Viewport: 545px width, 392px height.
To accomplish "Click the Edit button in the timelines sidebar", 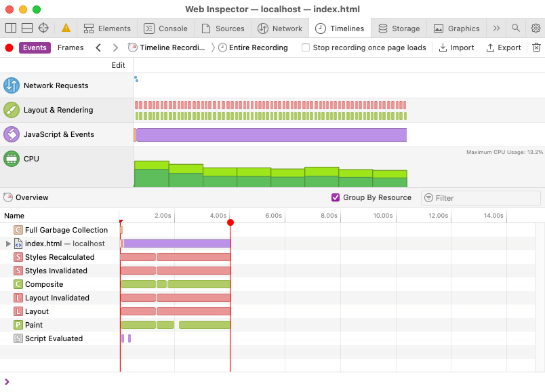I will tap(118, 65).
